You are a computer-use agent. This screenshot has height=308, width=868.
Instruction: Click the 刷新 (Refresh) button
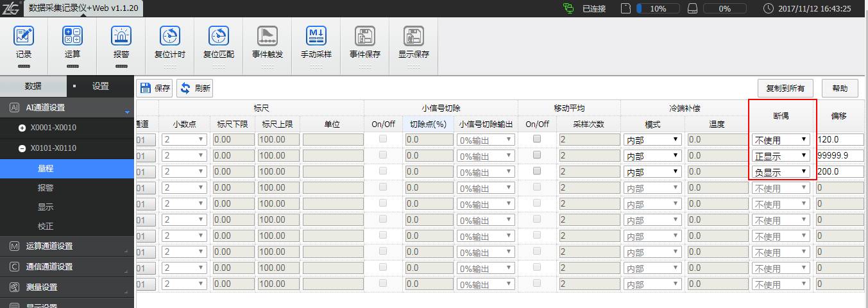pos(196,89)
